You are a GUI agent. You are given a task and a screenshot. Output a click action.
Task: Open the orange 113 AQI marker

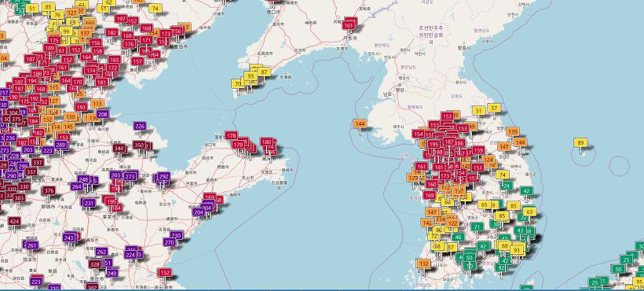click(97, 103)
